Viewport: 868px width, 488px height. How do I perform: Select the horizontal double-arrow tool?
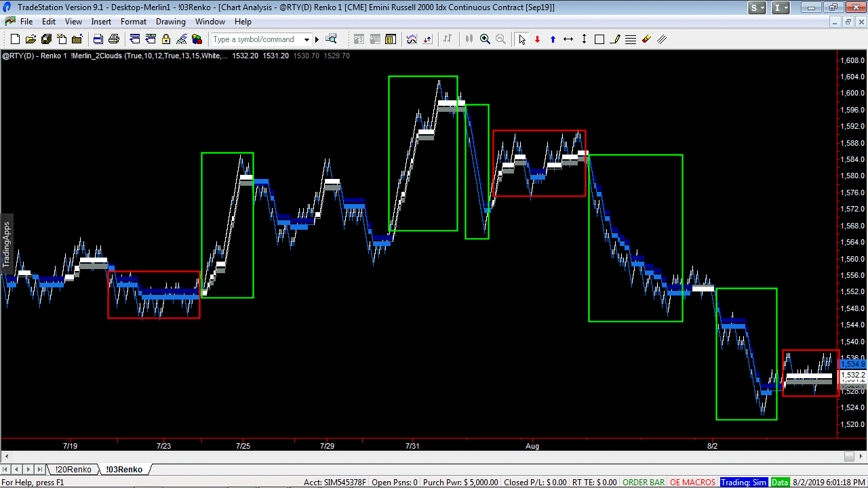pyautogui.click(x=568, y=39)
